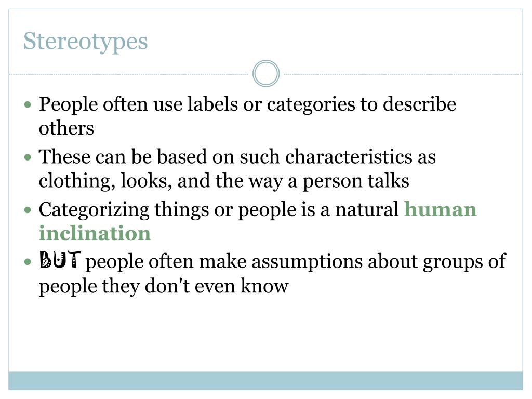Viewport: 532px width, 399px height.
Task: Click the circle ornament on divider line
Action: [x=266, y=74]
